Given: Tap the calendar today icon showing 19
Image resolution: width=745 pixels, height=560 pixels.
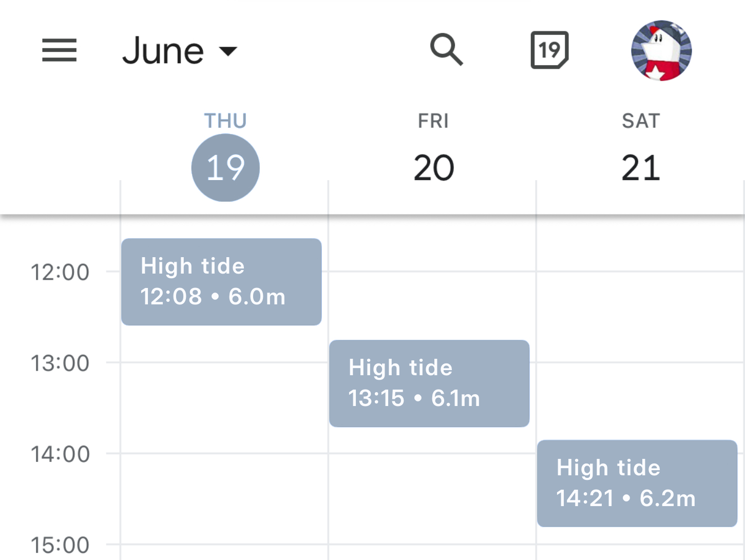Looking at the screenshot, I should [x=548, y=50].
